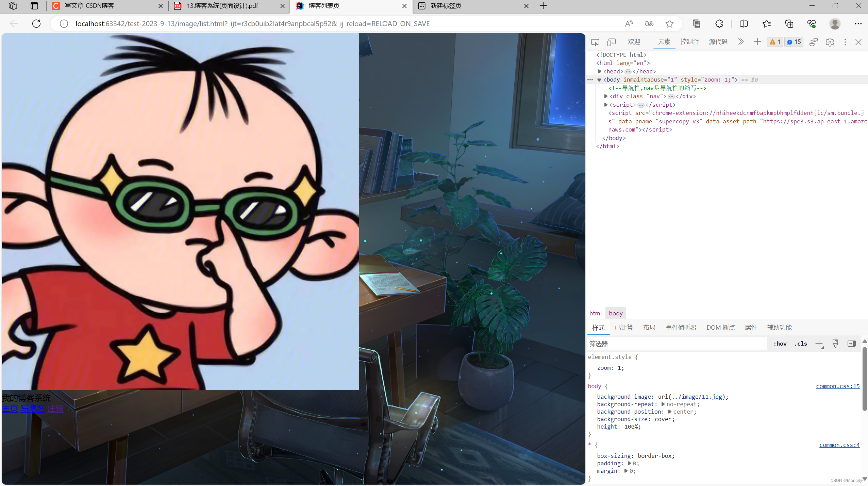
Task: Toggle split screen icon in toolbar
Action: pos(744,23)
